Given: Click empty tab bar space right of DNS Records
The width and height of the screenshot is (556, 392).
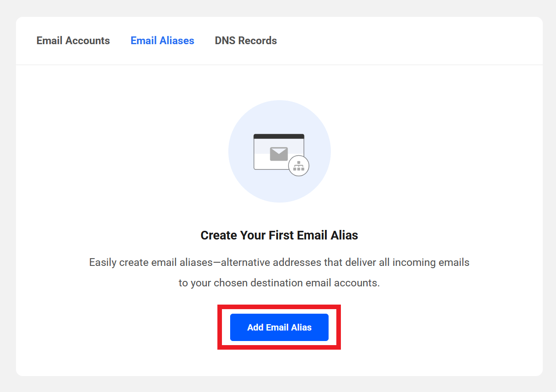Looking at the screenshot, I should (410, 41).
